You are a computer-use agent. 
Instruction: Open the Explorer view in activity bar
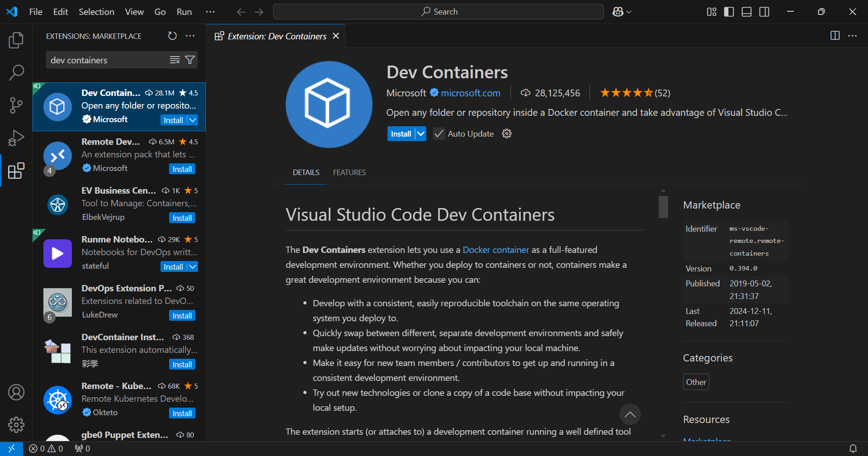(x=16, y=40)
